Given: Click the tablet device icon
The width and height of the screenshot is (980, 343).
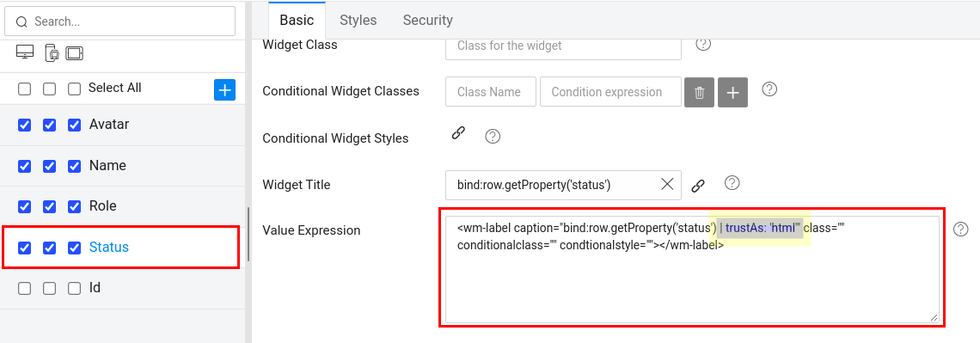Looking at the screenshot, I should 75,54.
